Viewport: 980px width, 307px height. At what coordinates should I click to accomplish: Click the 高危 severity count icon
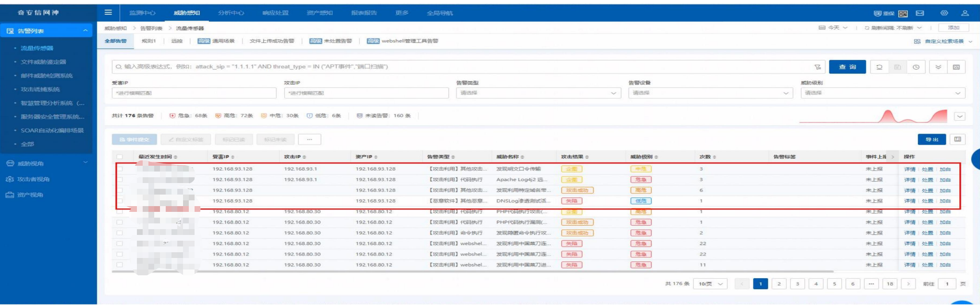(218, 116)
